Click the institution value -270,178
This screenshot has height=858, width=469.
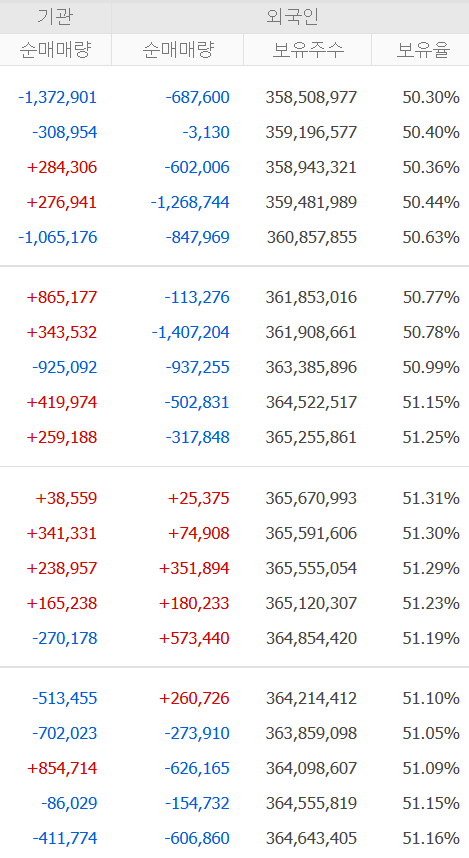coord(65,638)
